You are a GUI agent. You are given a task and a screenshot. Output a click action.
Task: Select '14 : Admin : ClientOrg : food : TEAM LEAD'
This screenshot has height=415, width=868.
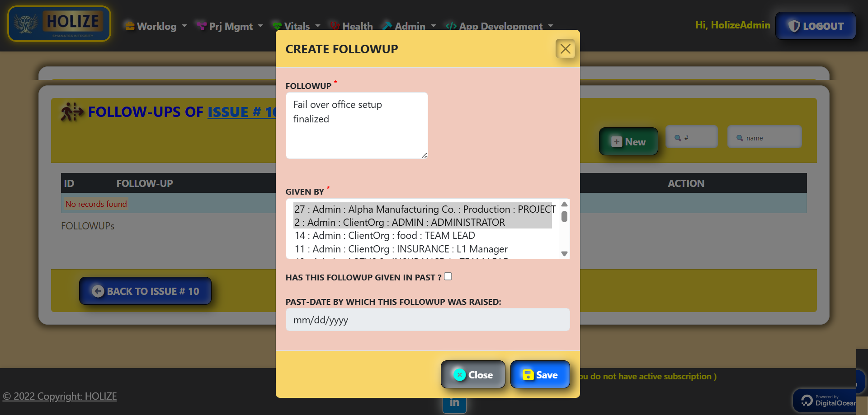click(x=384, y=236)
